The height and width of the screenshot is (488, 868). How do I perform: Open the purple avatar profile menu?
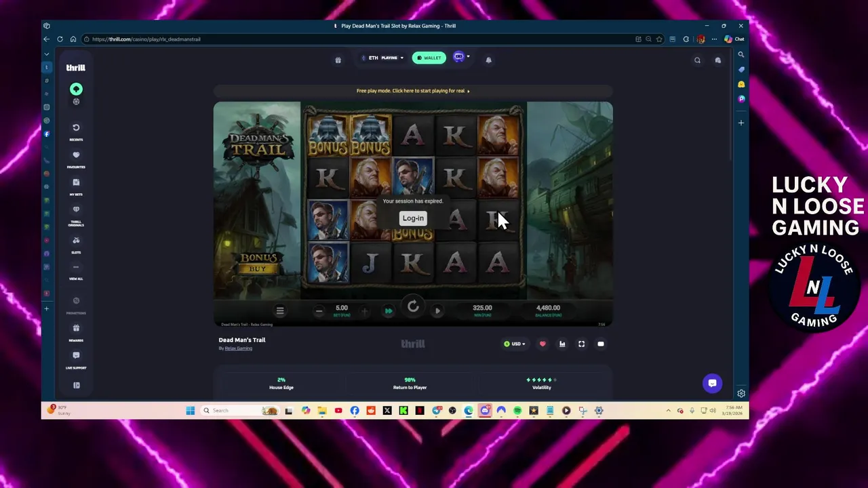click(460, 58)
